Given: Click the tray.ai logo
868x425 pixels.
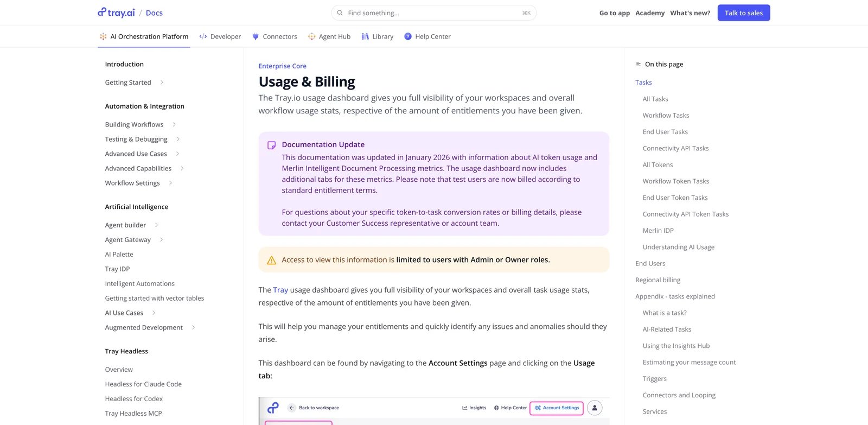Looking at the screenshot, I should pyautogui.click(x=116, y=12).
